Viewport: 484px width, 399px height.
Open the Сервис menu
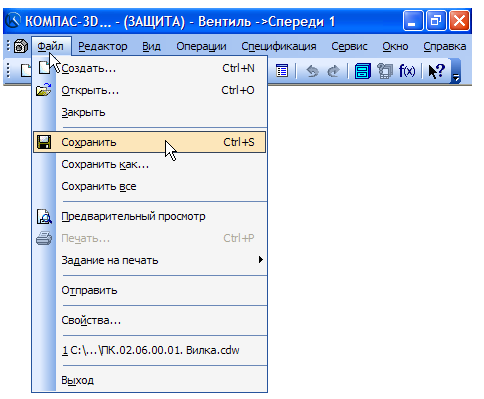tap(349, 46)
